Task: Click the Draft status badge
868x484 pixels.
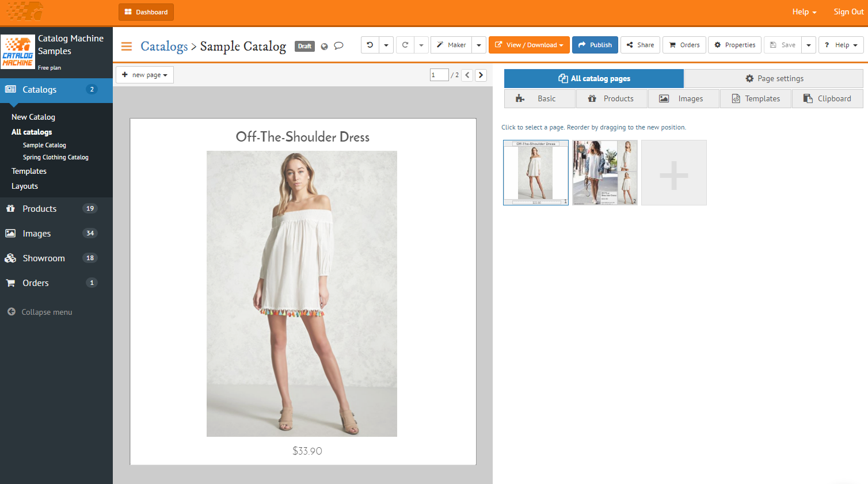Action: coord(304,46)
